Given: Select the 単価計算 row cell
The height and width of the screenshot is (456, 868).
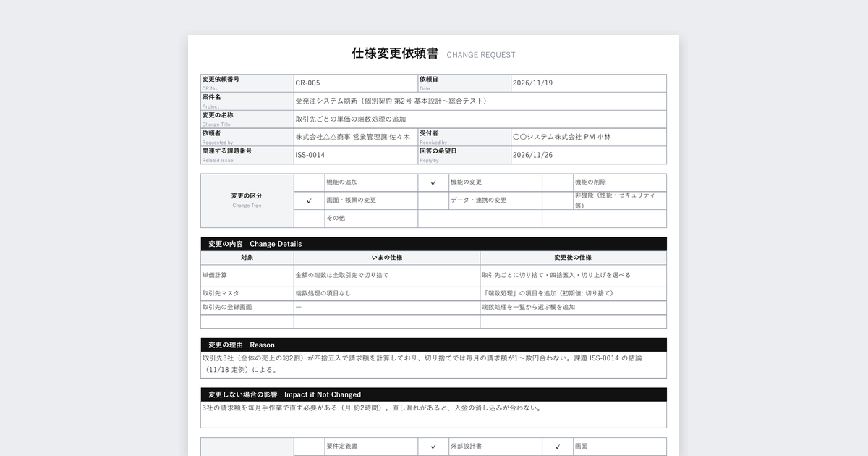Looking at the screenshot, I should (247, 276).
